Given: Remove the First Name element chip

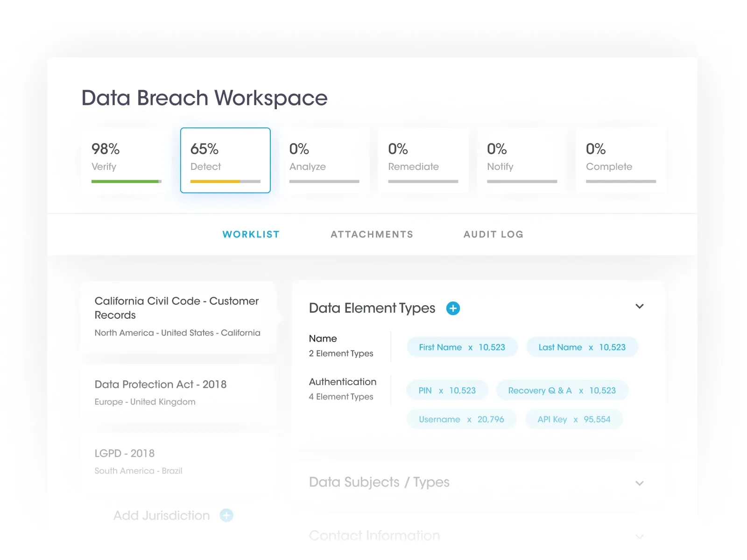Looking at the screenshot, I should tap(470, 348).
